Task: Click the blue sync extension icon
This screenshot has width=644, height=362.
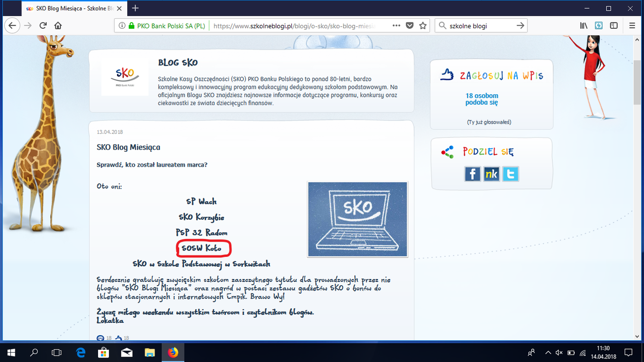Action: click(x=599, y=25)
